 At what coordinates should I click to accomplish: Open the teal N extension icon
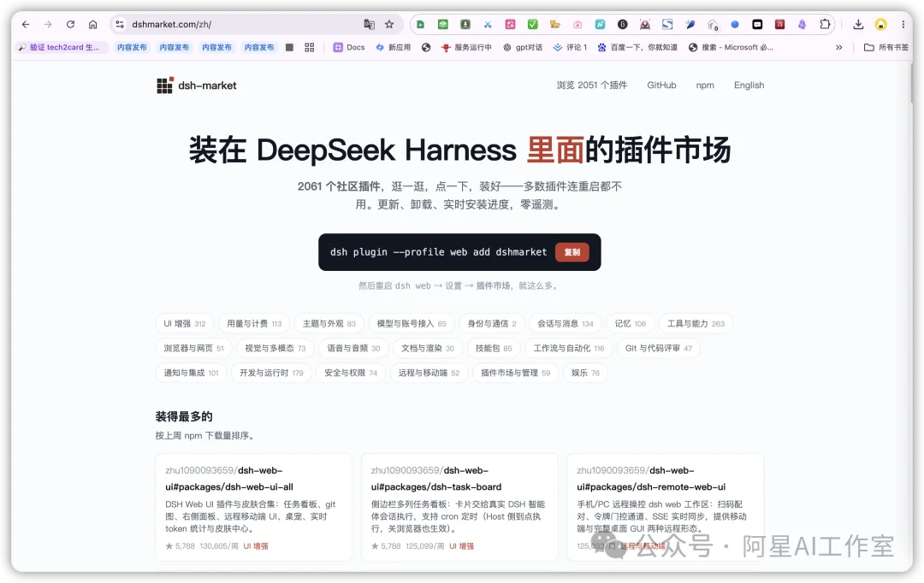tap(600, 24)
